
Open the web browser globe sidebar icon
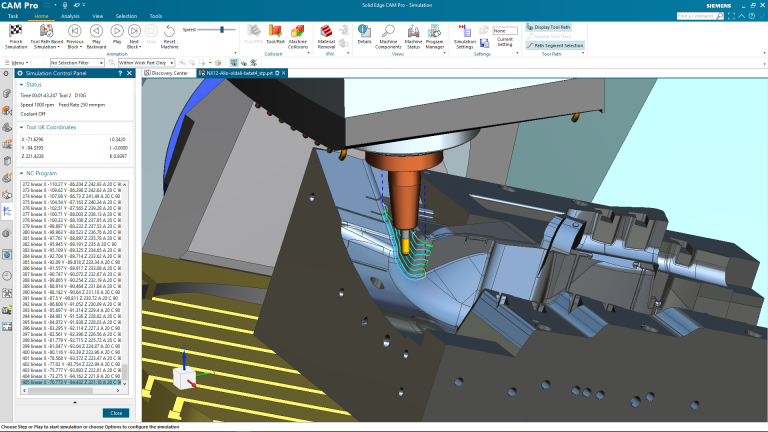click(7, 255)
